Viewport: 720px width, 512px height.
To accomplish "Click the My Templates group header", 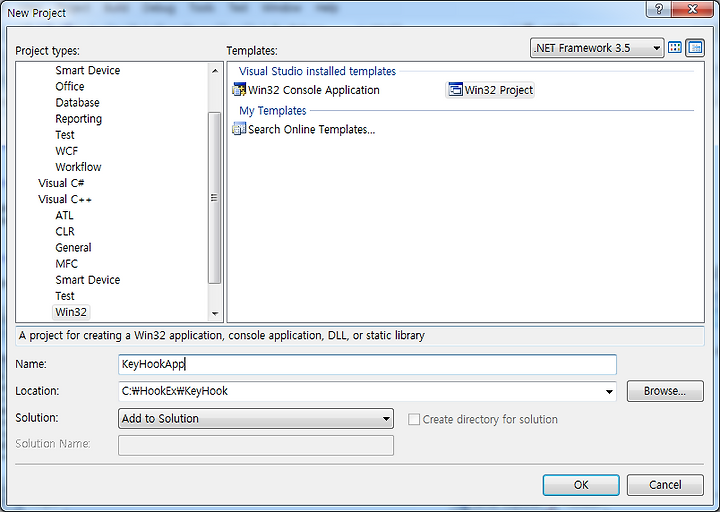I will click(x=273, y=111).
